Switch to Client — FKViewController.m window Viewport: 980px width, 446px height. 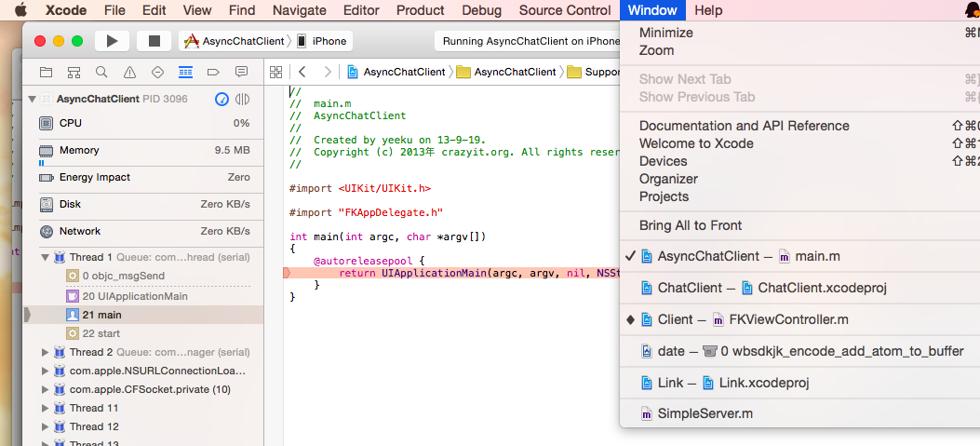pos(800,319)
